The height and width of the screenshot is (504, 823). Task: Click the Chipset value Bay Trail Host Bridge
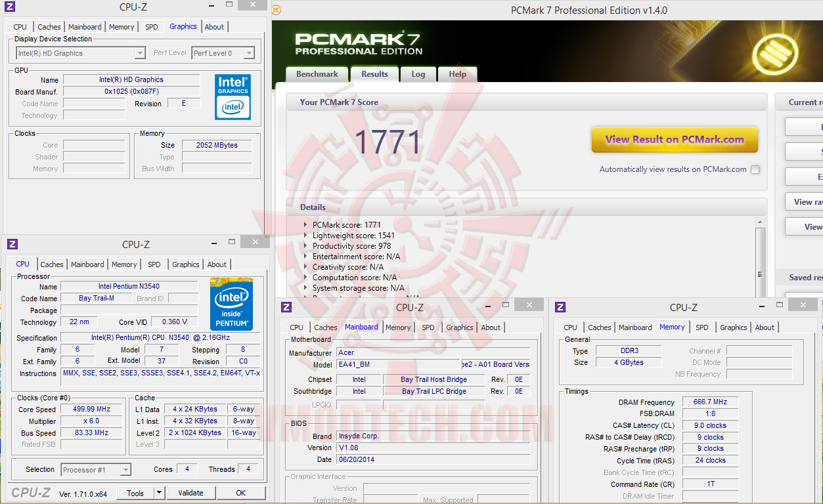pyautogui.click(x=434, y=379)
